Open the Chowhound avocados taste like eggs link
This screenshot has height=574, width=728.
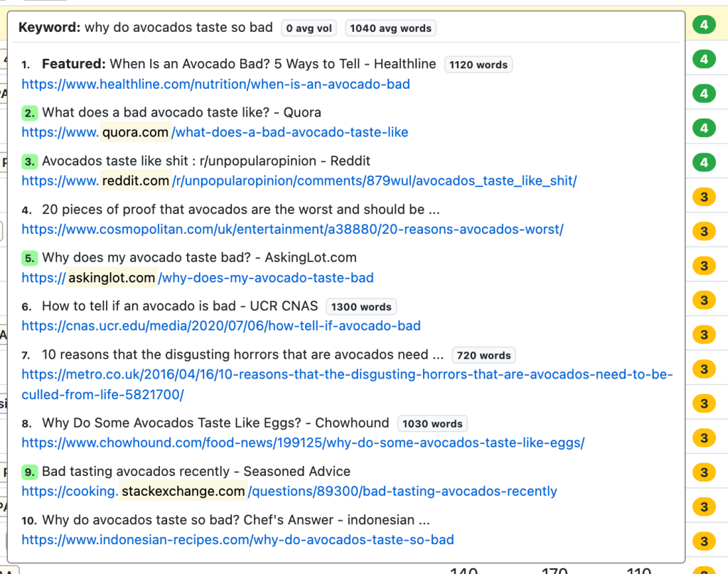[303, 443]
